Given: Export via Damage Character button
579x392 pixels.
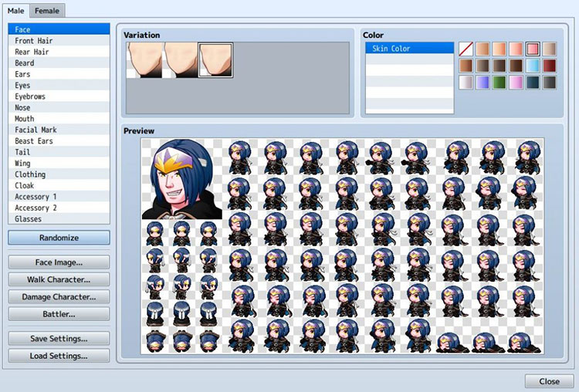Looking at the screenshot, I should pyautogui.click(x=59, y=297).
